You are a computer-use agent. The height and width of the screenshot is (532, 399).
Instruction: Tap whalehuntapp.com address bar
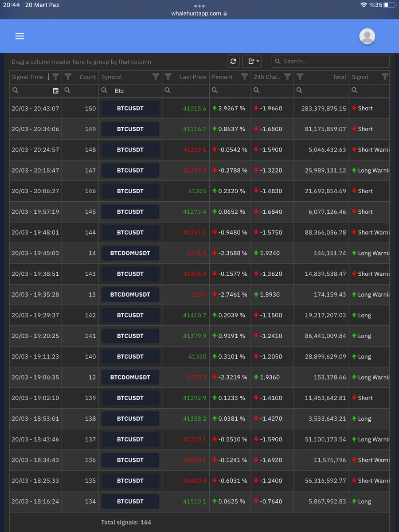[199, 13]
